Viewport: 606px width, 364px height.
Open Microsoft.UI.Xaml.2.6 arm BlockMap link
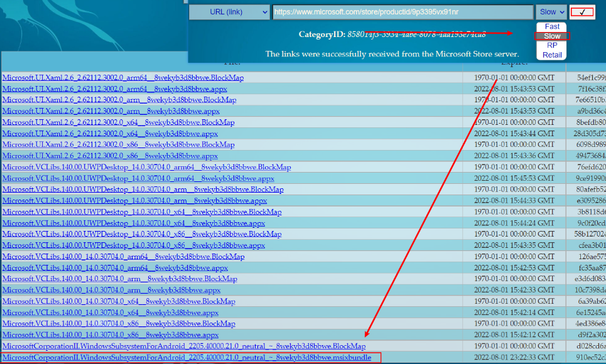click(119, 100)
